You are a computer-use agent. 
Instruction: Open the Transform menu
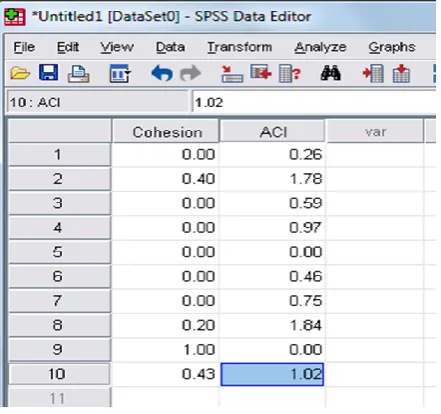point(240,47)
